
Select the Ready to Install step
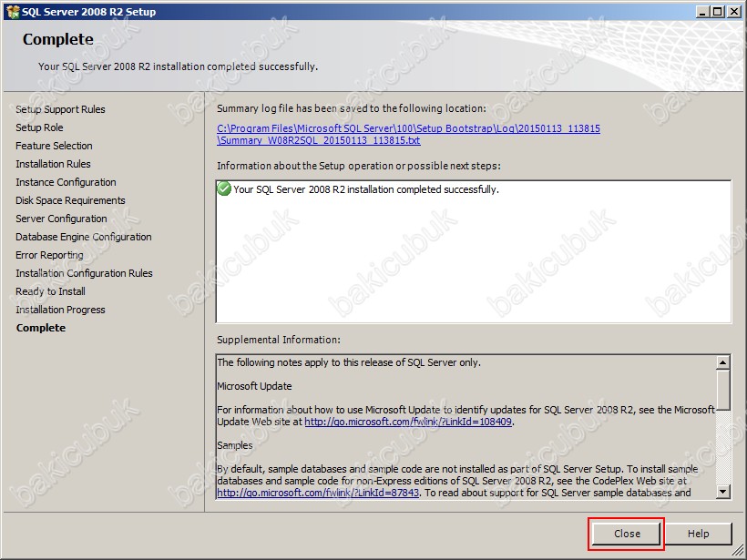tap(50, 291)
